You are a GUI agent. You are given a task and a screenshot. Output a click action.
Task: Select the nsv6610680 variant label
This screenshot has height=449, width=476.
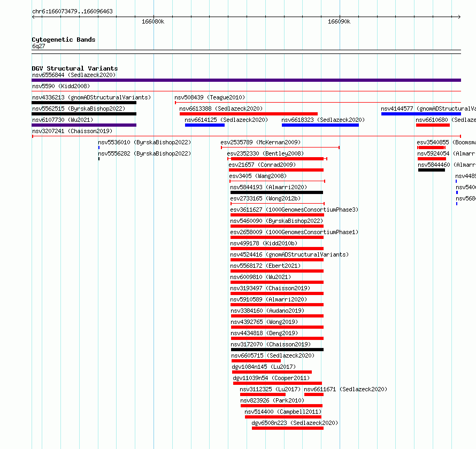[446, 120]
